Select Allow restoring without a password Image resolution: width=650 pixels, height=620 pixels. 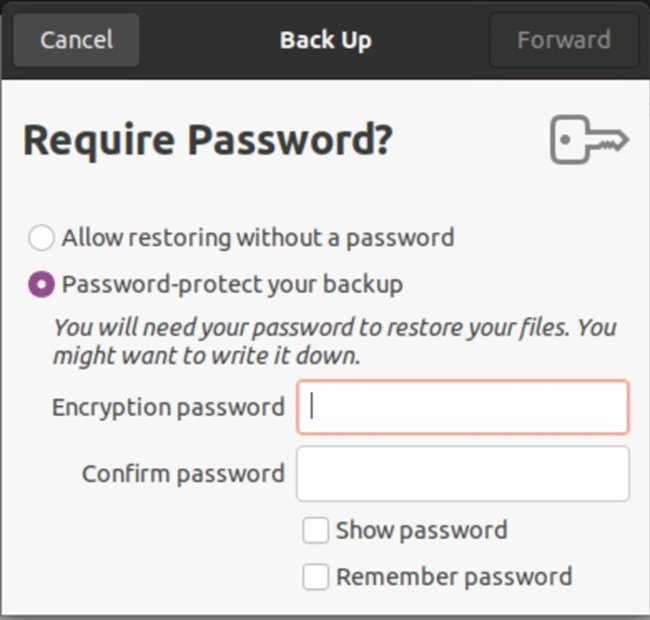tap(41, 238)
